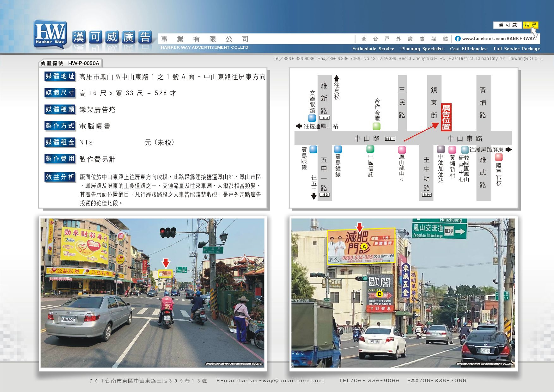Click the Enthusiatic Service text

(x=373, y=49)
